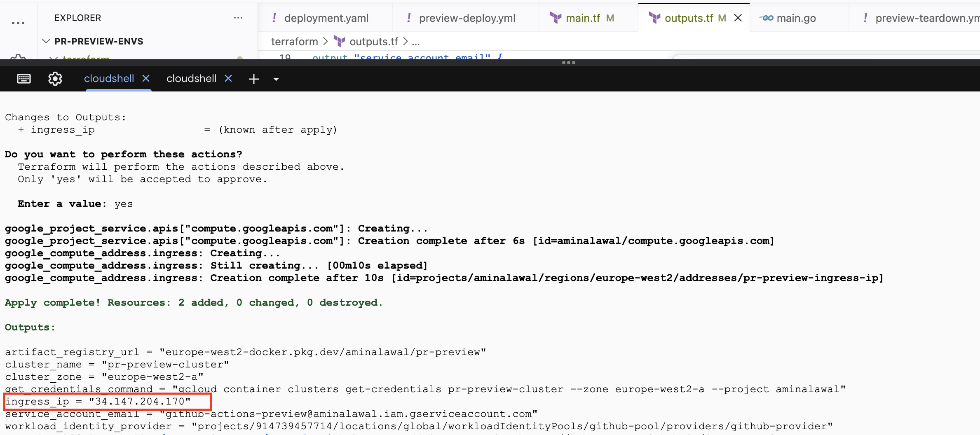Click the Go icon on main.go tab
This screenshot has width=980, height=435.
[x=767, y=18]
